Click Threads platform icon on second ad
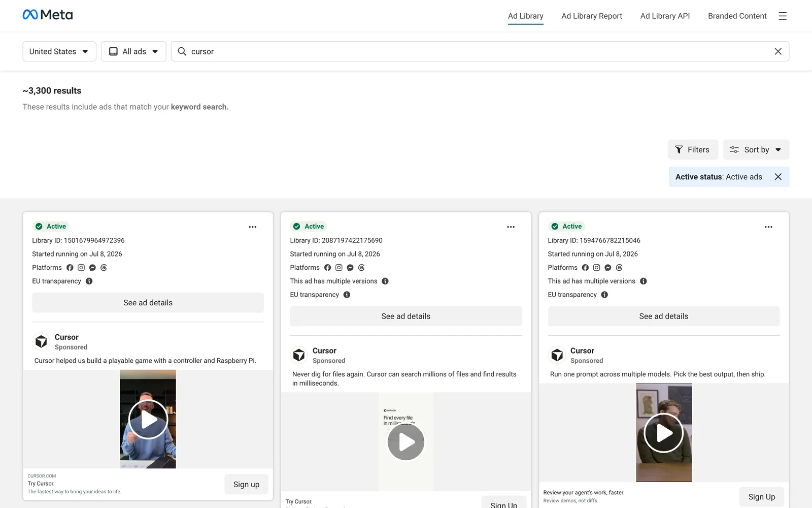The width and height of the screenshot is (812, 508). [x=361, y=268]
